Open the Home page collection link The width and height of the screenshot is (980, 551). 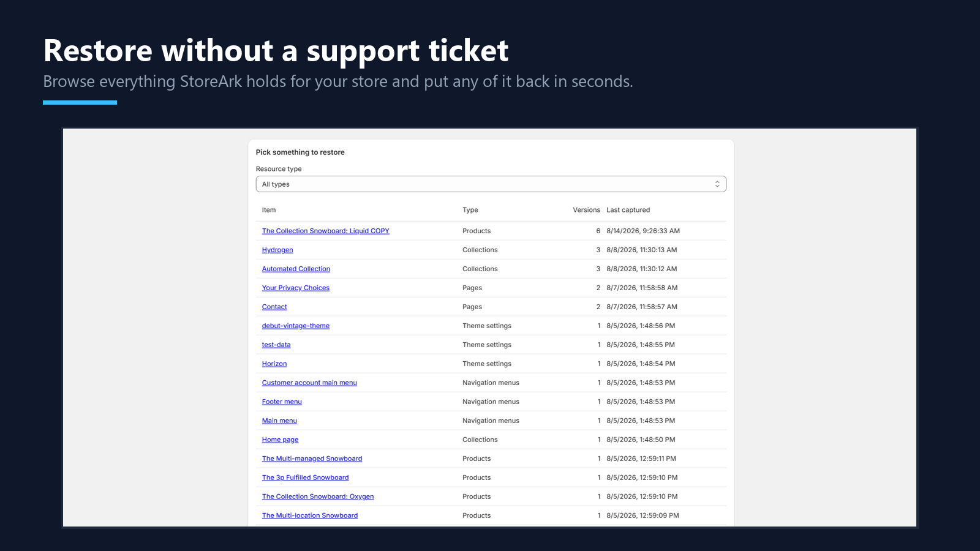click(281, 440)
